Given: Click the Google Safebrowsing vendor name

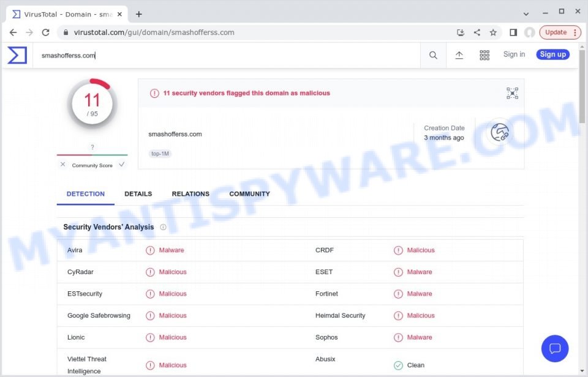Looking at the screenshot, I should (99, 316).
